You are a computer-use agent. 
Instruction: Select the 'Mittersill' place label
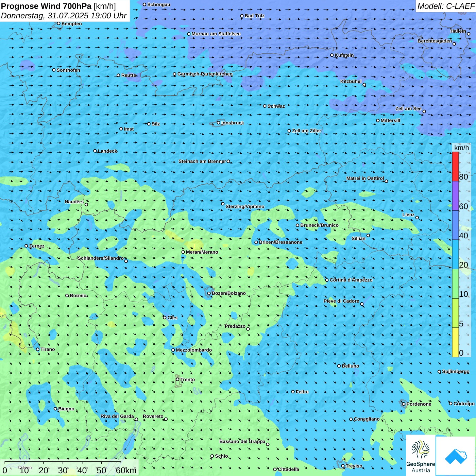point(390,120)
